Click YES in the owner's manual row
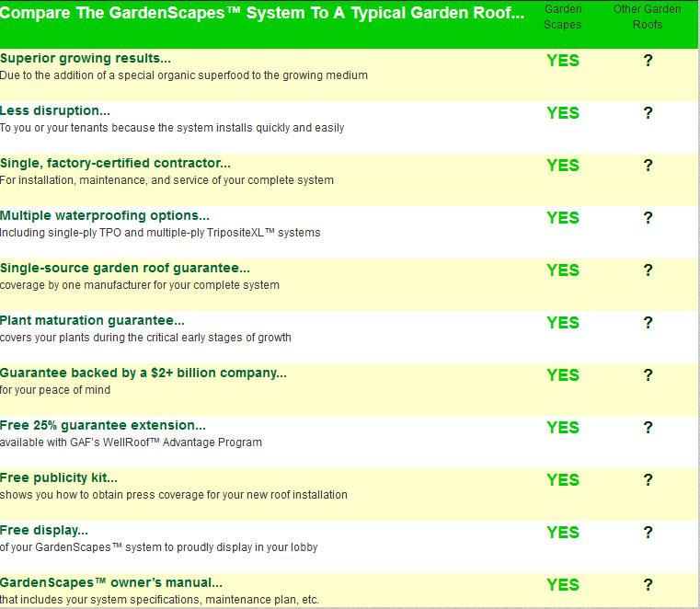700x609 pixels. pyautogui.click(x=563, y=585)
